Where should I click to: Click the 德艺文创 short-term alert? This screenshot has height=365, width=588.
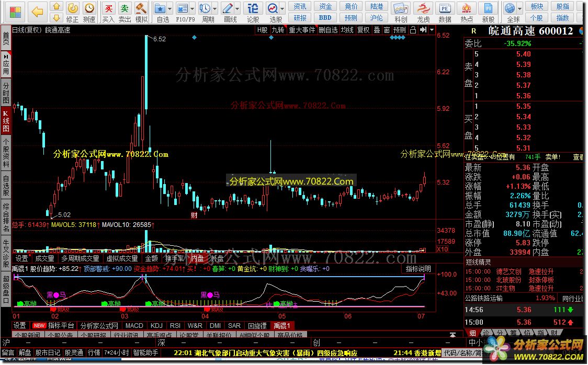[509, 272]
